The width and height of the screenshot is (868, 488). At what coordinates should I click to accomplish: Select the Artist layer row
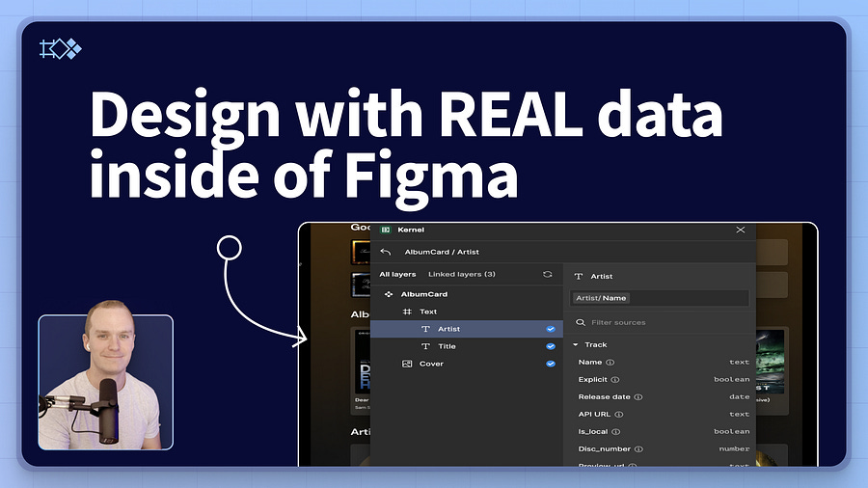click(x=467, y=329)
